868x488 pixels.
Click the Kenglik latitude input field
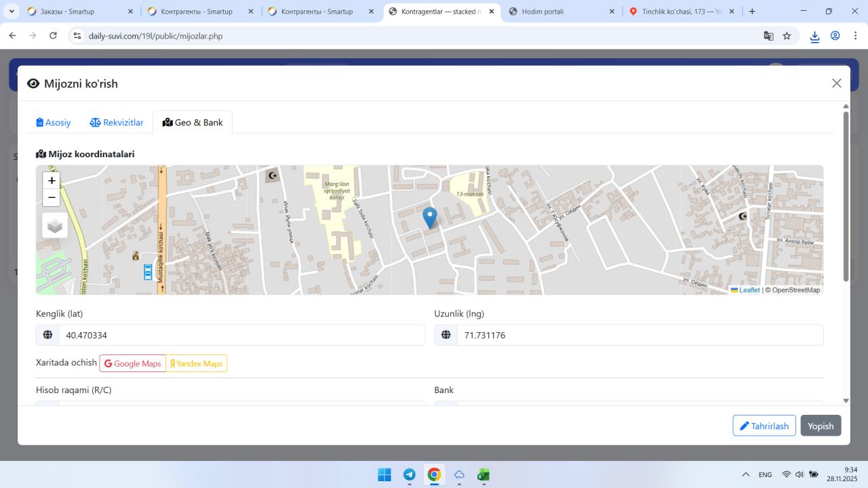click(241, 335)
